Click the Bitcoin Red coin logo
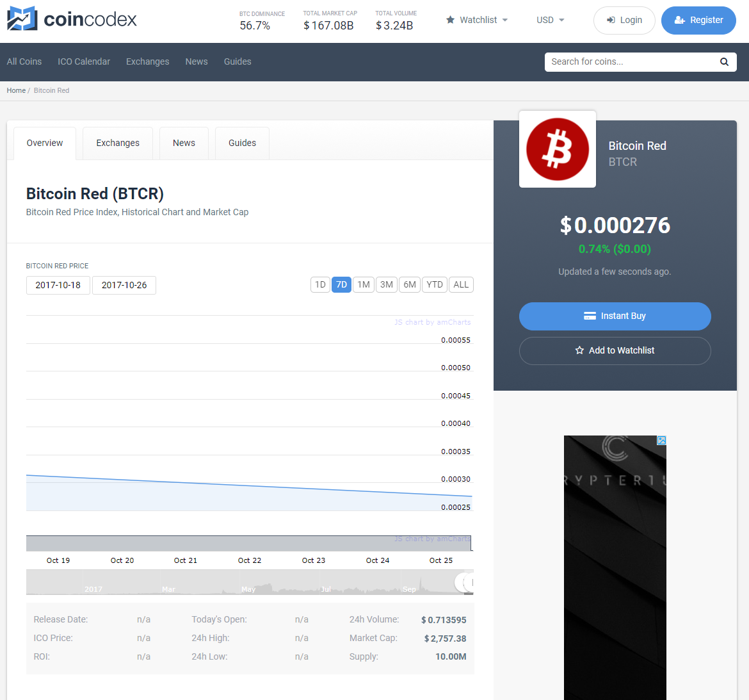This screenshot has width=749, height=700. click(557, 149)
